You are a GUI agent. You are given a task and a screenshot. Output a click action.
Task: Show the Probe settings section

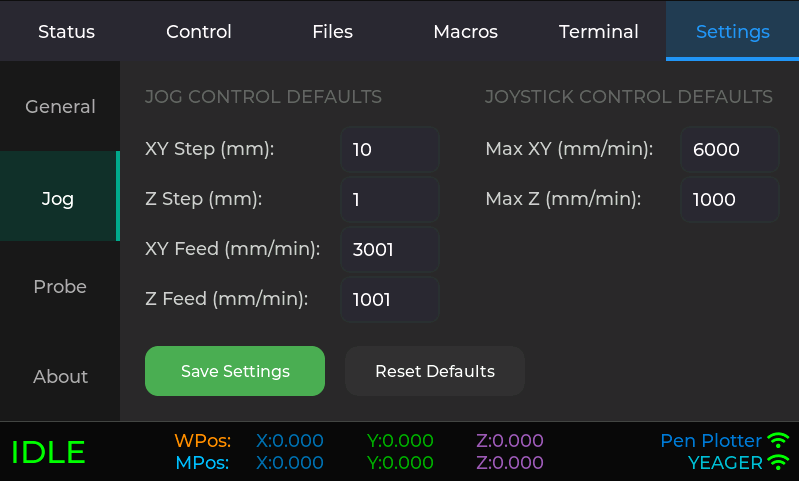click(60, 287)
